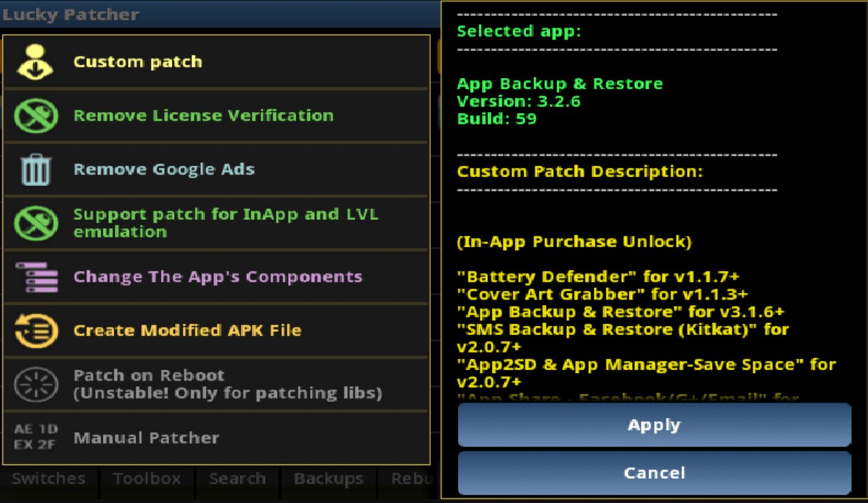Click the "SMS Backup & Restore (Kitkat)" line

(x=623, y=338)
